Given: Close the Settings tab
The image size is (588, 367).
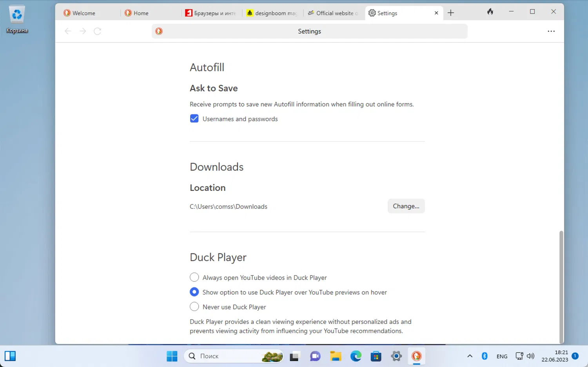Looking at the screenshot, I should (436, 13).
